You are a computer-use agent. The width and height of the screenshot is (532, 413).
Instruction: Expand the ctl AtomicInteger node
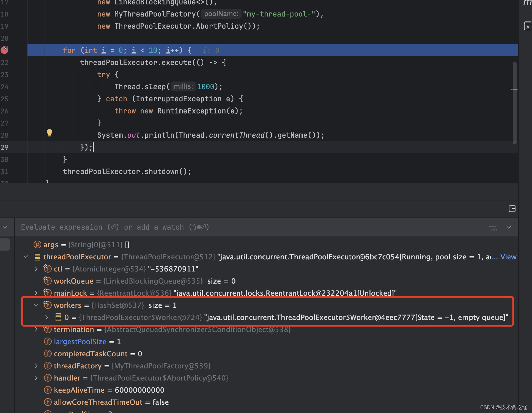pyautogui.click(x=36, y=269)
